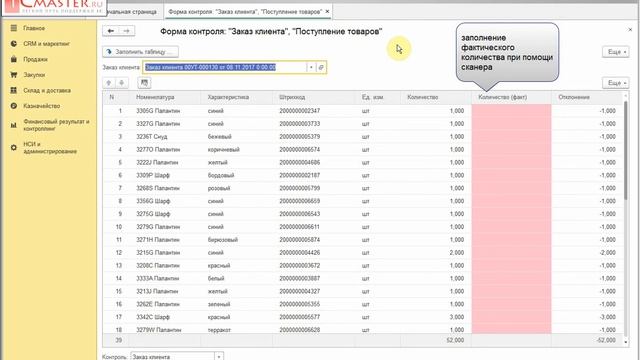Click the scroll-down arrow at the table bottom
This screenshot has width=640, height=360.
(x=626, y=342)
